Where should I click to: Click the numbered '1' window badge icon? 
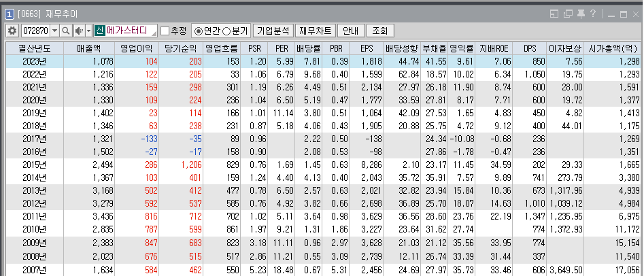(10, 14)
